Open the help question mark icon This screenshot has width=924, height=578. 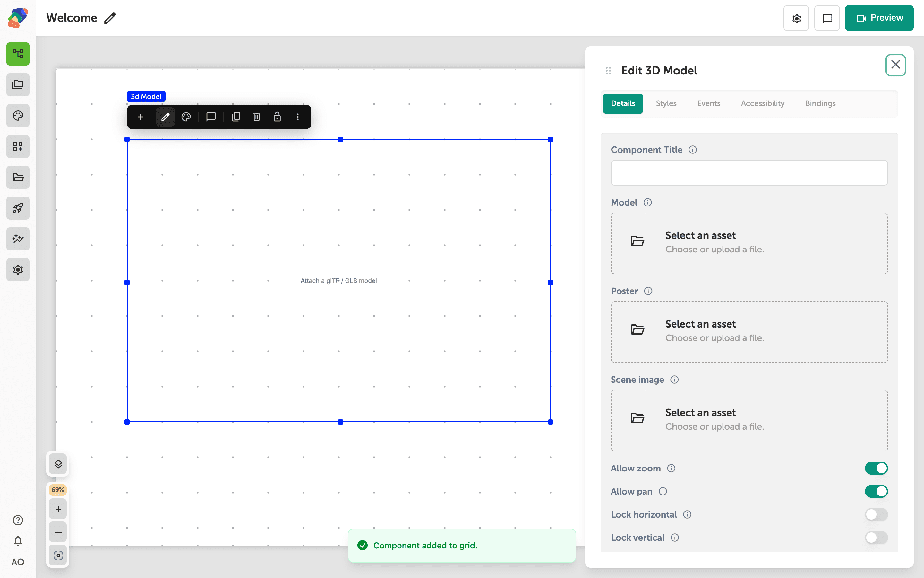[x=18, y=520]
